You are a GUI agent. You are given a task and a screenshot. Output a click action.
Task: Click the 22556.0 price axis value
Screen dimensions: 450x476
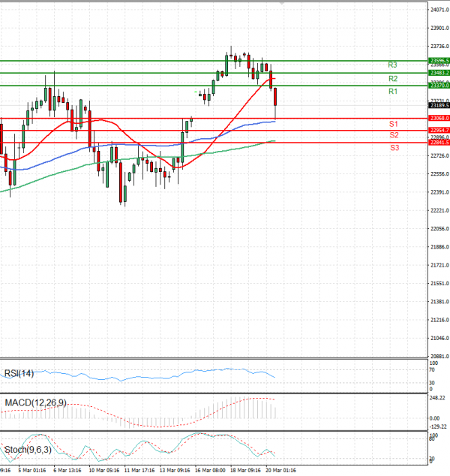click(x=439, y=174)
